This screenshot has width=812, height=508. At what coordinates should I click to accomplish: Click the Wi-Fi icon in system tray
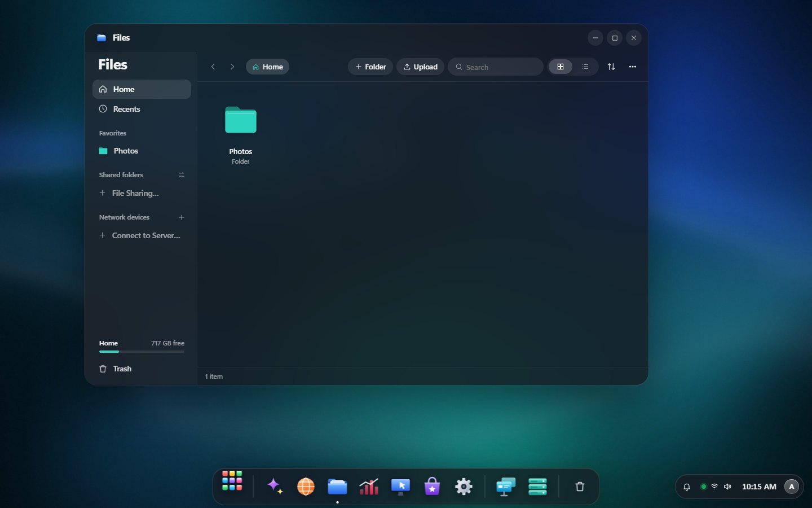(x=714, y=487)
